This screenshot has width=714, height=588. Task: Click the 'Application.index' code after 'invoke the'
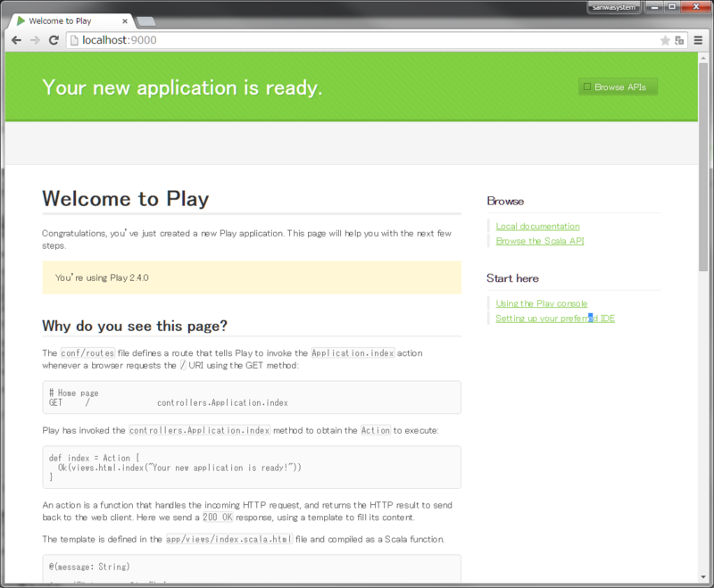point(353,353)
